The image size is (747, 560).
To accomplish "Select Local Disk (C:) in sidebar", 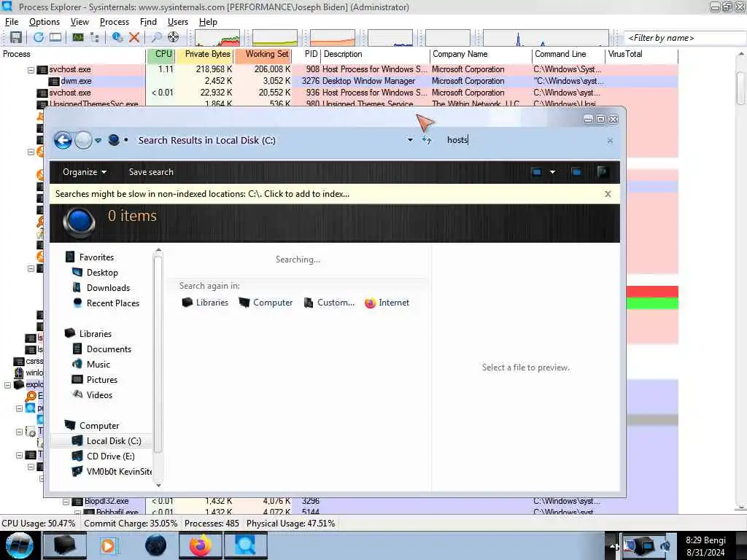I will click(x=107, y=441).
